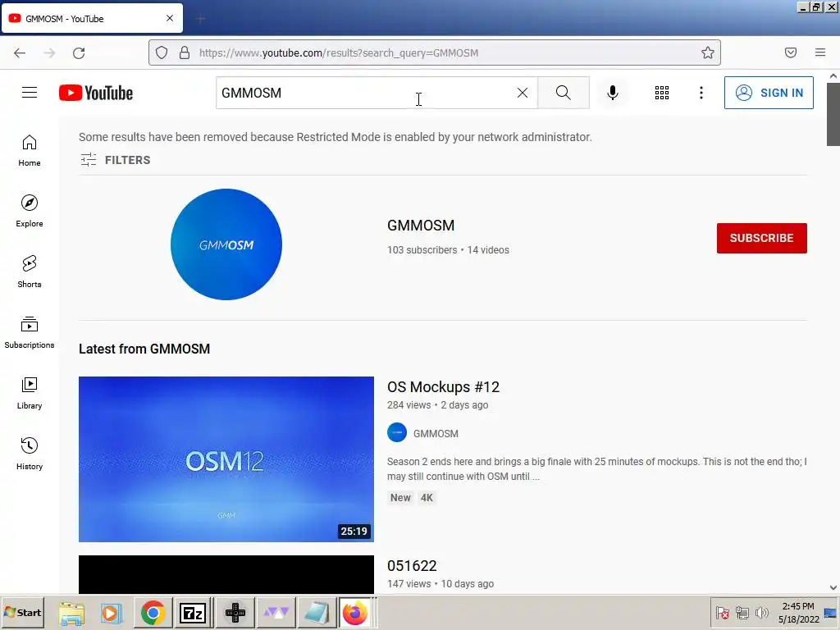Screen dimensions: 840x630
Task: Click the site security padlock icon
Action: tap(185, 52)
